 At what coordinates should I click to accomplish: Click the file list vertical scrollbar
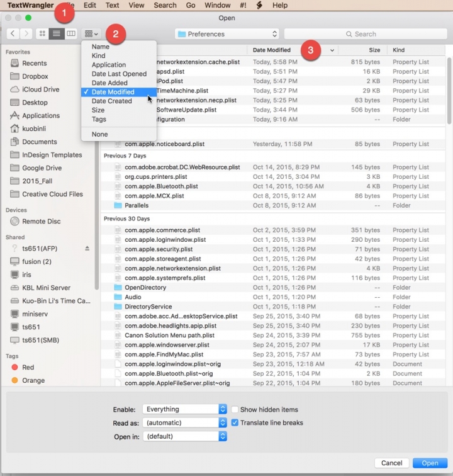[x=449, y=91]
